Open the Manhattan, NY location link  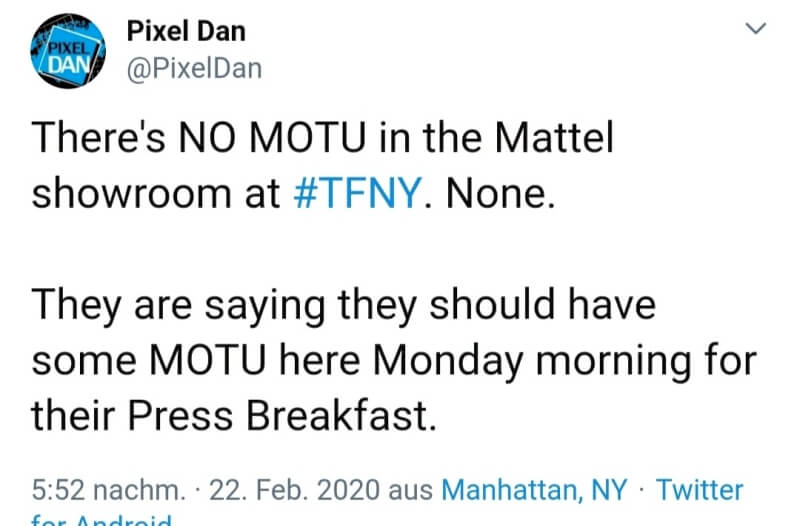[x=534, y=490]
